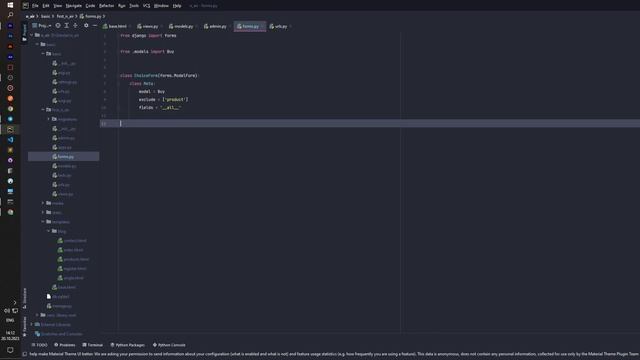Close the forms.py editor tab
The height and width of the screenshot is (360, 640).
point(262,27)
